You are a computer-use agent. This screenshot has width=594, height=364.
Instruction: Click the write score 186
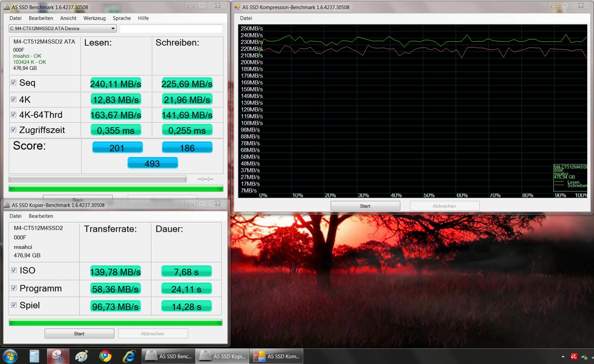(187, 148)
